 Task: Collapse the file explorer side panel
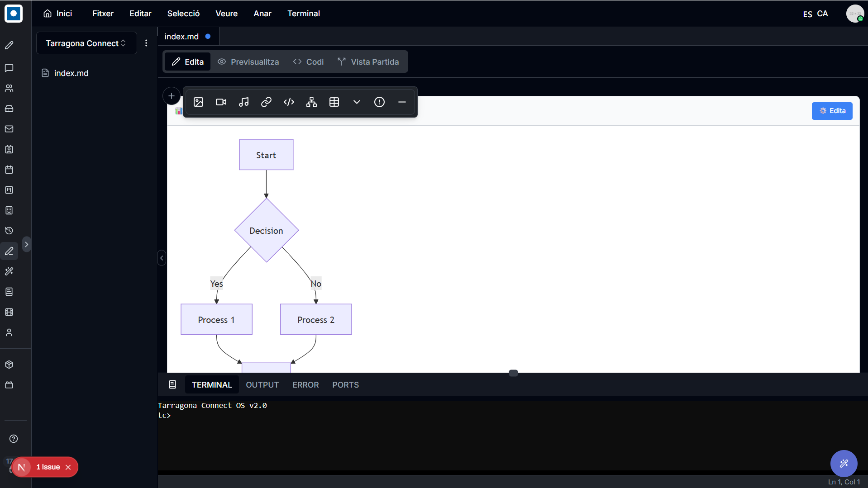coord(162,258)
